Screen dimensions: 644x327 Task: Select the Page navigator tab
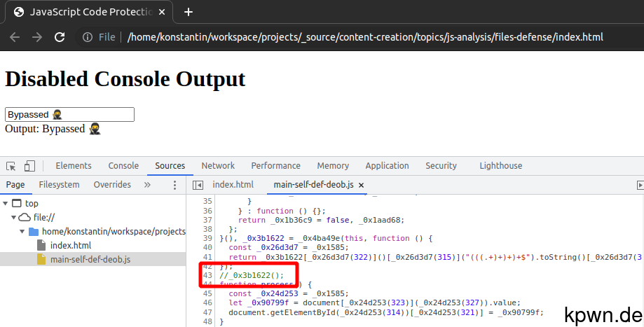tap(15, 185)
